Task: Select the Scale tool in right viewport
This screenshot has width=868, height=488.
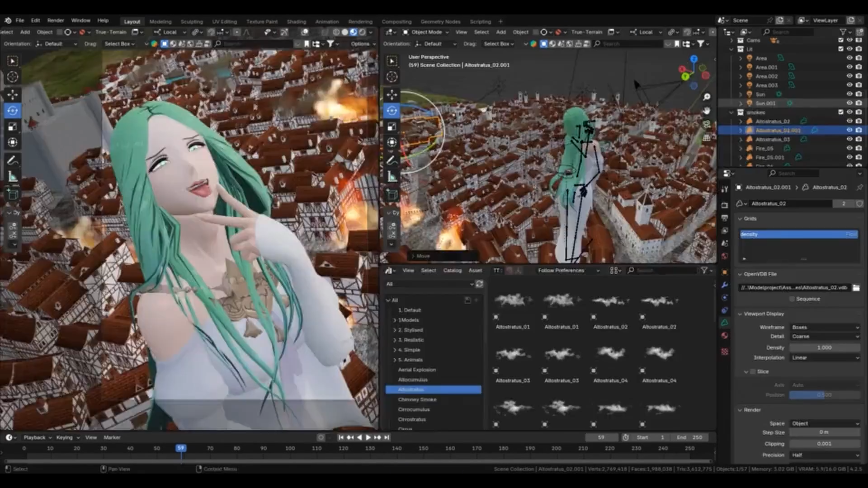Action: point(392,127)
